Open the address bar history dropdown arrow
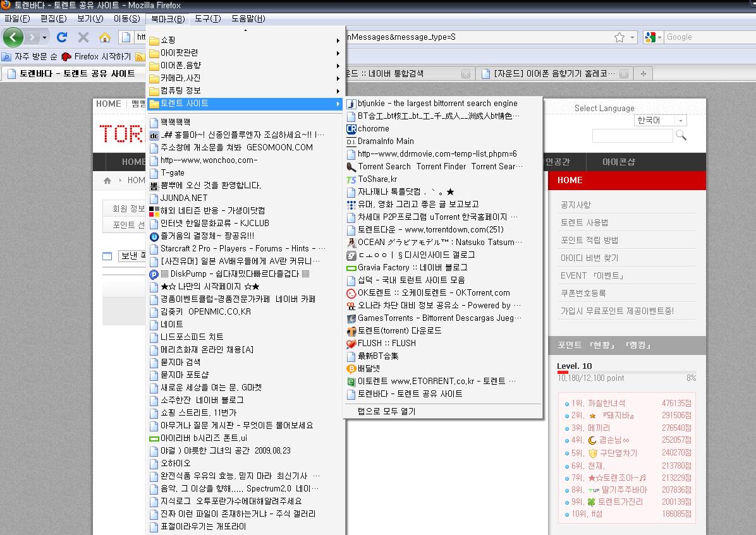The image size is (756, 535). [x=633, y=37]
